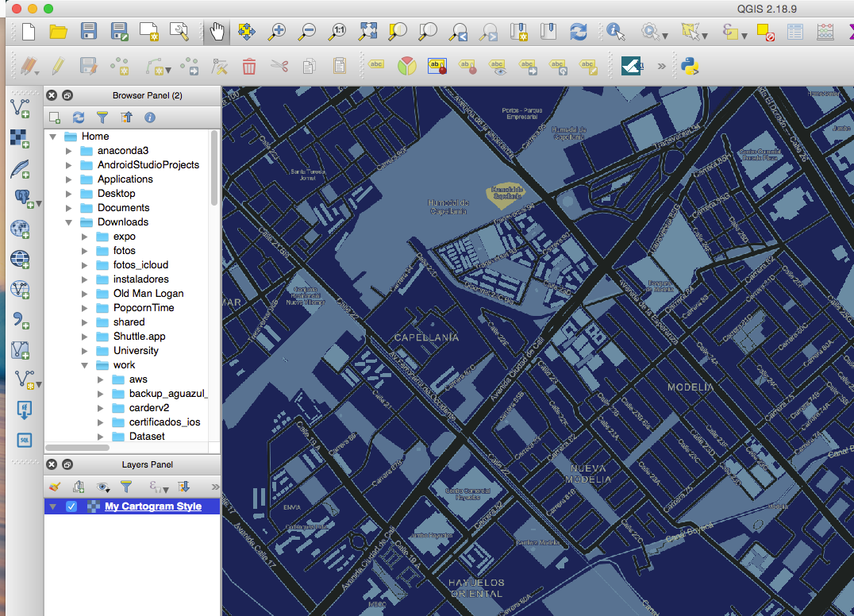Select the University folder in browser
This screenshot has width=854, height=616.
click(136, 351)
